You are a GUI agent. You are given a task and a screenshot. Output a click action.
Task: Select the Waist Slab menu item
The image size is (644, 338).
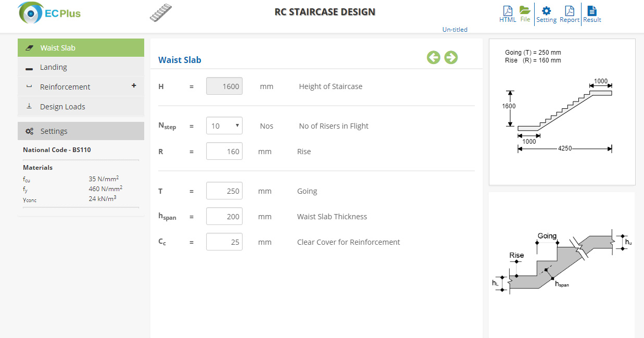[81, 48]
